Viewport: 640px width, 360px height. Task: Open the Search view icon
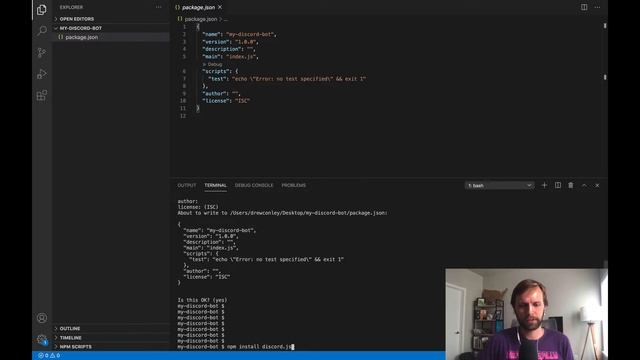click(42, 31)
